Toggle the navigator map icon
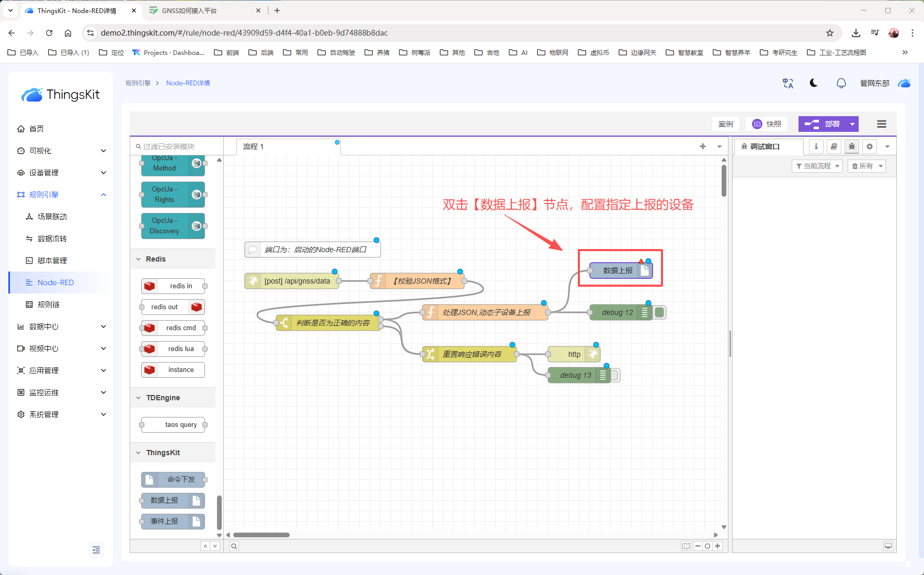This screenshot has height=575, width=924. pyautogui.click(x=686, y=546)
